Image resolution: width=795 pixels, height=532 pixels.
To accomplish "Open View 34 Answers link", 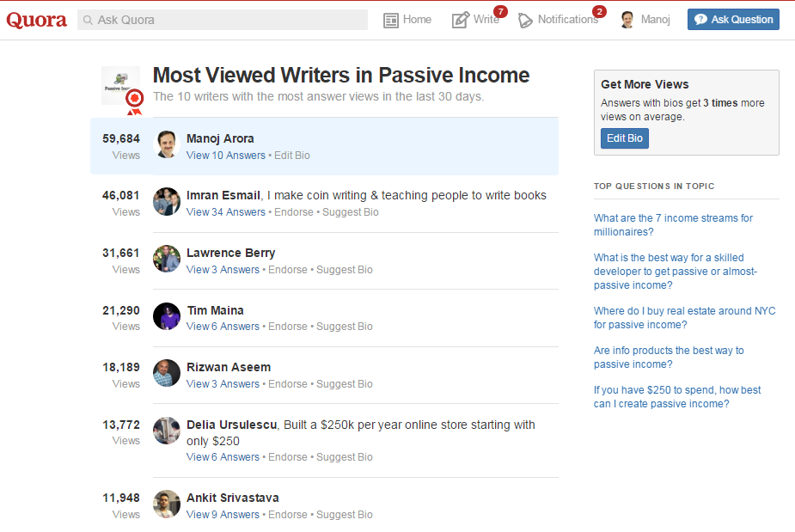I will tap(226, 212).
